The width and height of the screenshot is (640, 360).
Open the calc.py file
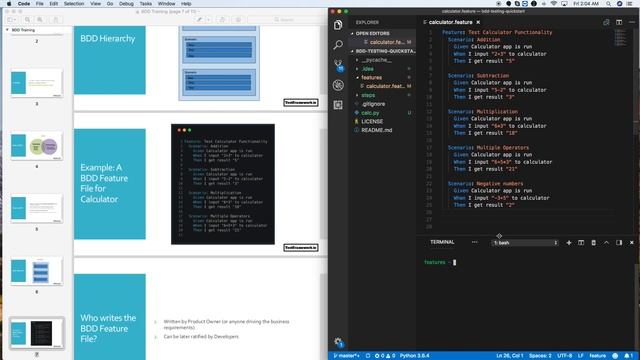[x=370, y=113]
